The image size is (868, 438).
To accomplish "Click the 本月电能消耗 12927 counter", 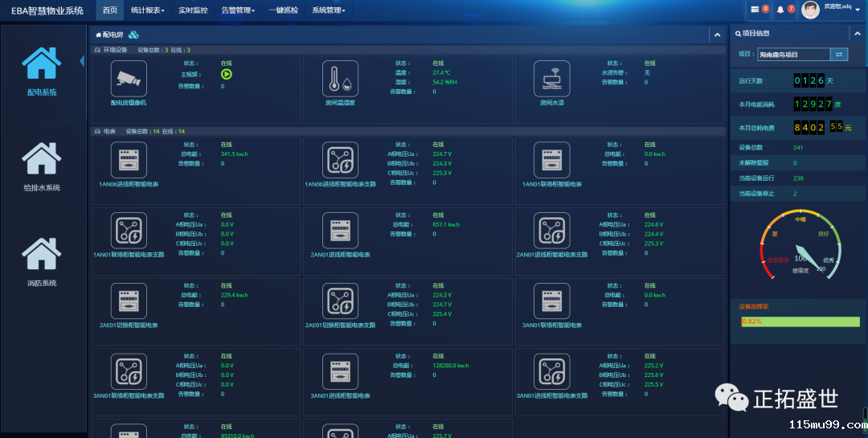I will (x=813, y=104).
